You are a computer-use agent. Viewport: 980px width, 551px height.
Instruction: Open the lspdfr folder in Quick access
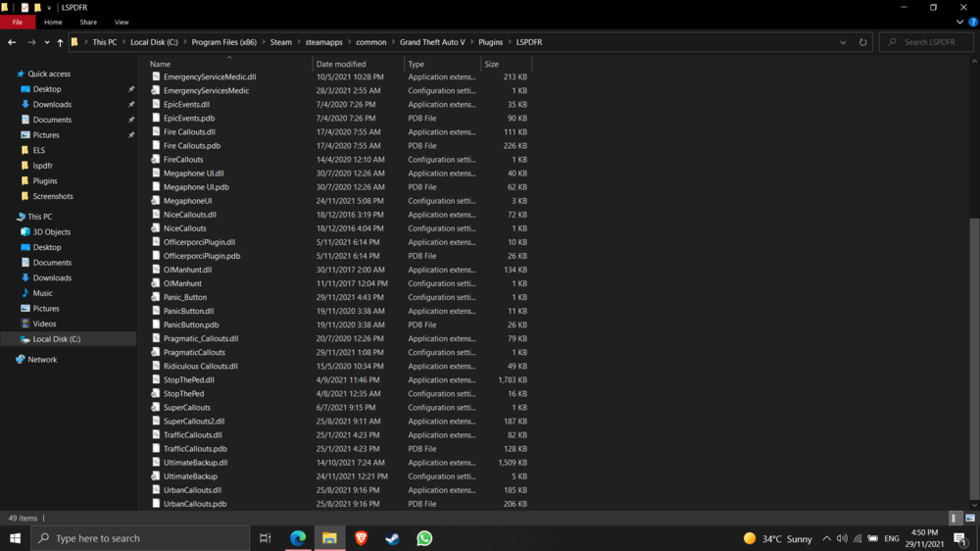(42, 166)
